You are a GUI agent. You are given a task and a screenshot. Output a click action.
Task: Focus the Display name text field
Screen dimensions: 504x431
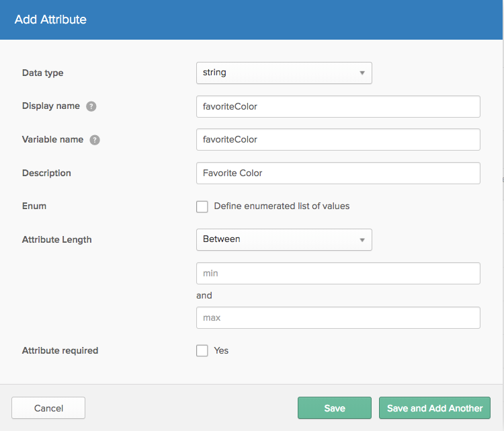point(338,106)
